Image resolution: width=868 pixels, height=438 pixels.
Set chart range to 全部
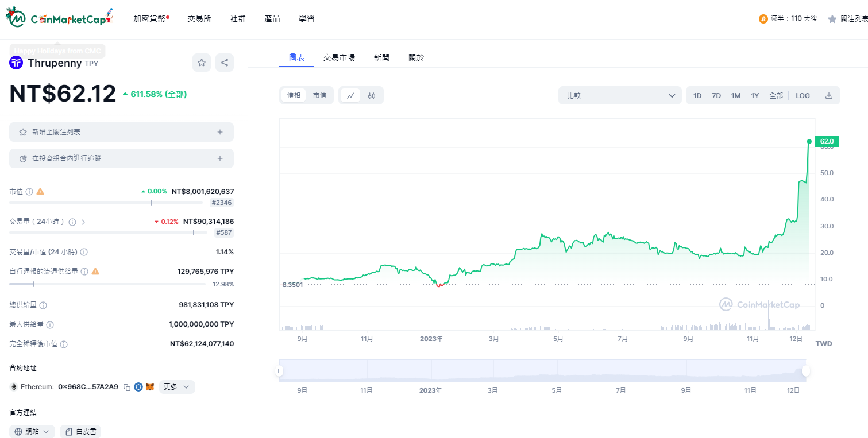coord(776,95)
